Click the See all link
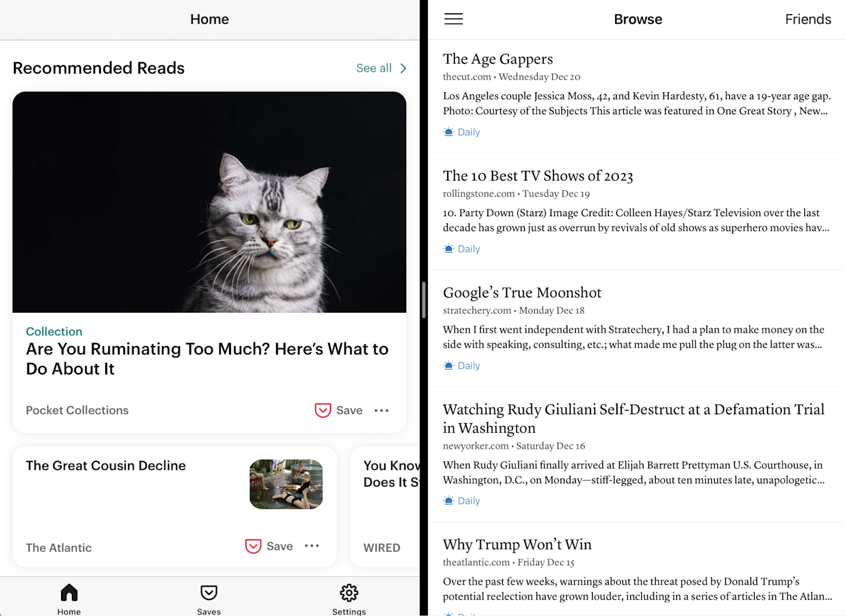Viewport: 846px width, 616px height. tap(374, 68)
